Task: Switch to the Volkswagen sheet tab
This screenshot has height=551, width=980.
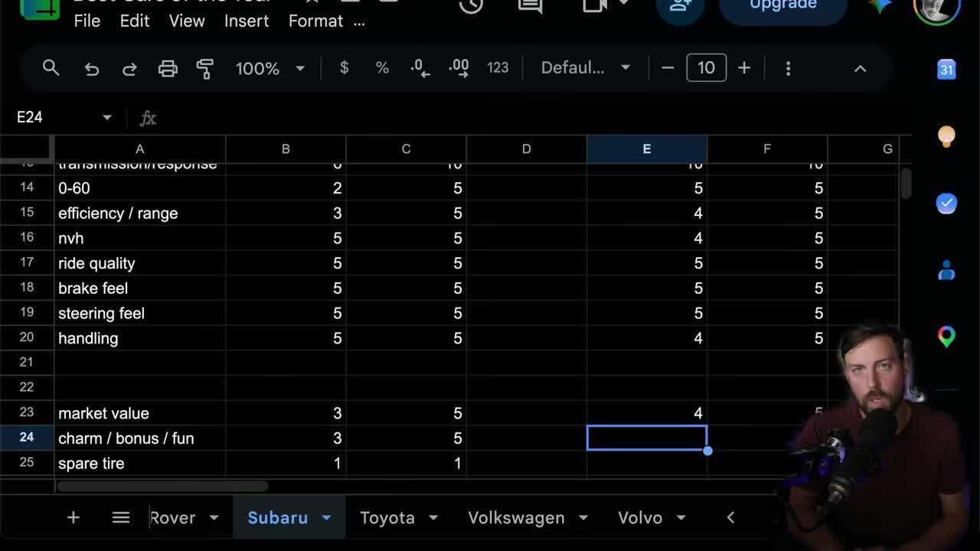Action: (516, 518)
